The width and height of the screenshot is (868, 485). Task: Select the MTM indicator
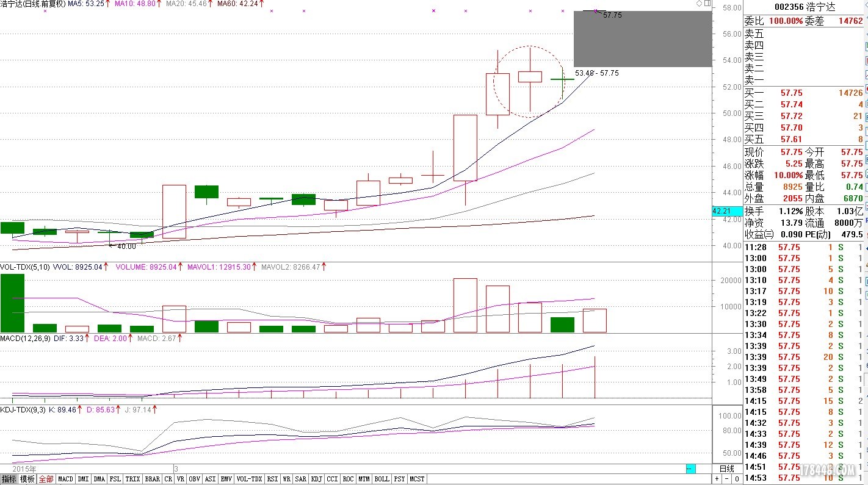tap(364, 480)
